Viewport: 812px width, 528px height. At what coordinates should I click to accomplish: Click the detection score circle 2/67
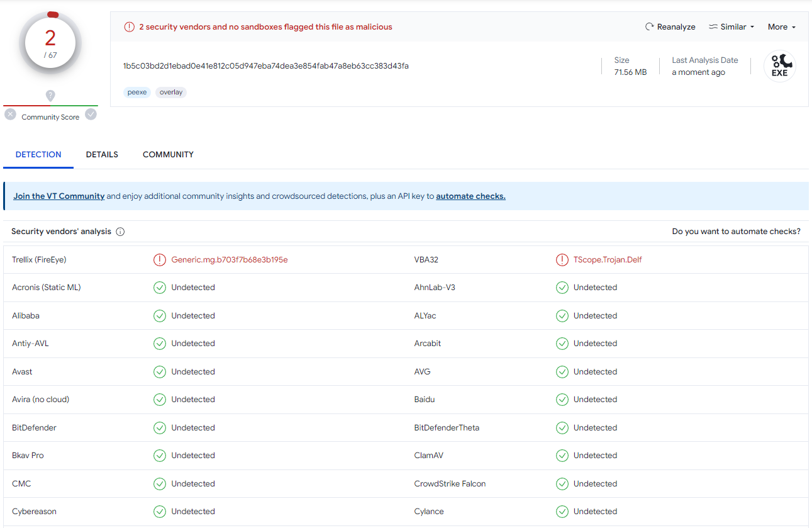point(50,43)
